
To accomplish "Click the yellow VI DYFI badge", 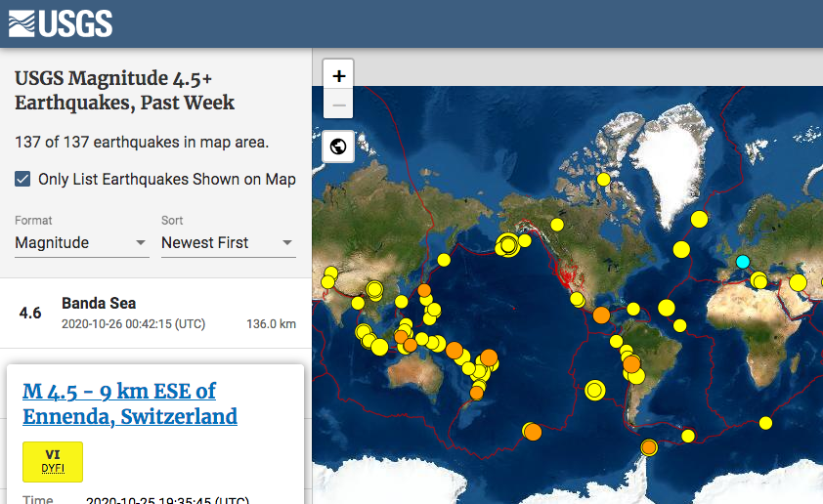I will [53, 462].
